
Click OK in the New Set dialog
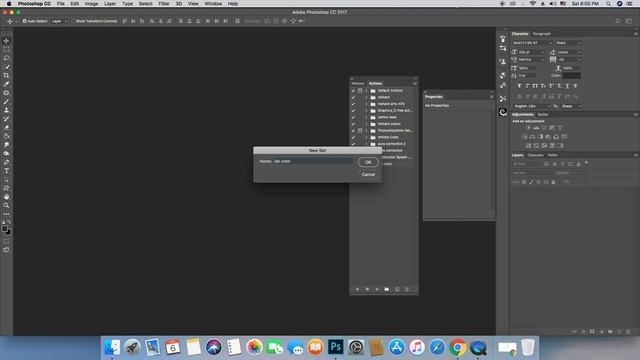pos(368,162)
